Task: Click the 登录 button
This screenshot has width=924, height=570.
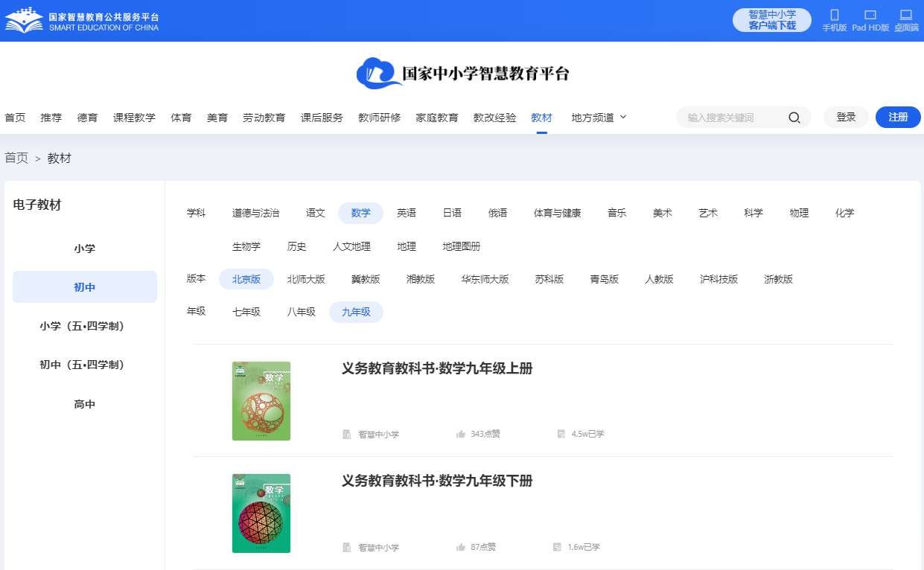Action: (846, 118)
